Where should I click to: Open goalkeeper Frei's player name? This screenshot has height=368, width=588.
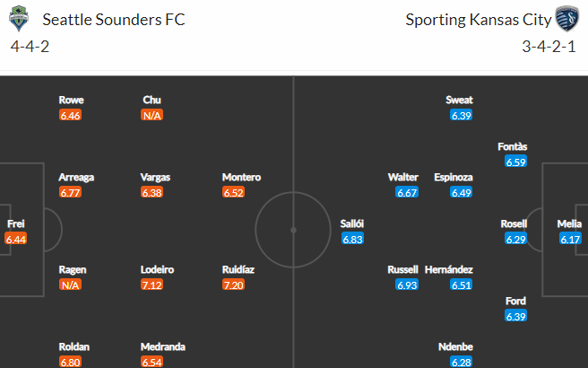pyautogui.click(x=16, y=223)
